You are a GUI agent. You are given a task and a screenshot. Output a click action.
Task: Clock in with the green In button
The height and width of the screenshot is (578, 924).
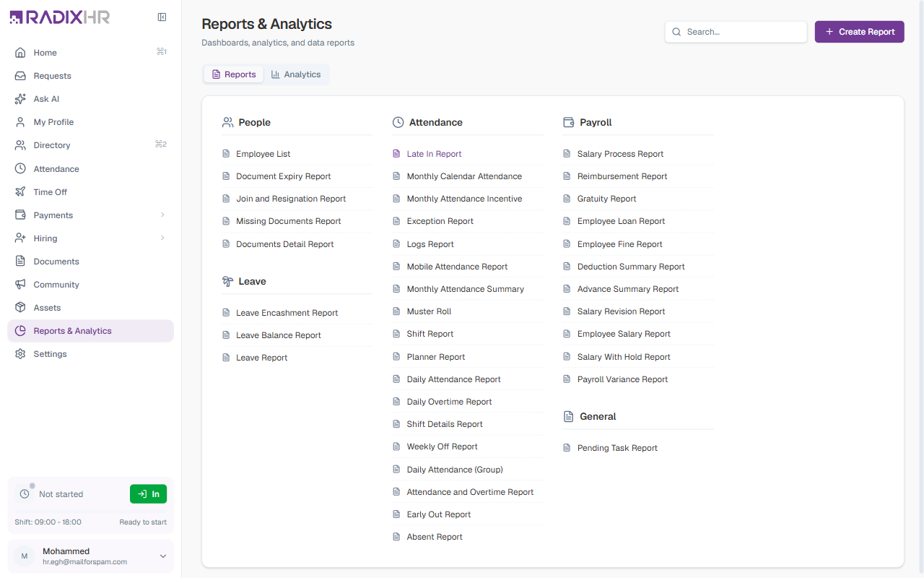pyautogui.click(x=149, y=494)
